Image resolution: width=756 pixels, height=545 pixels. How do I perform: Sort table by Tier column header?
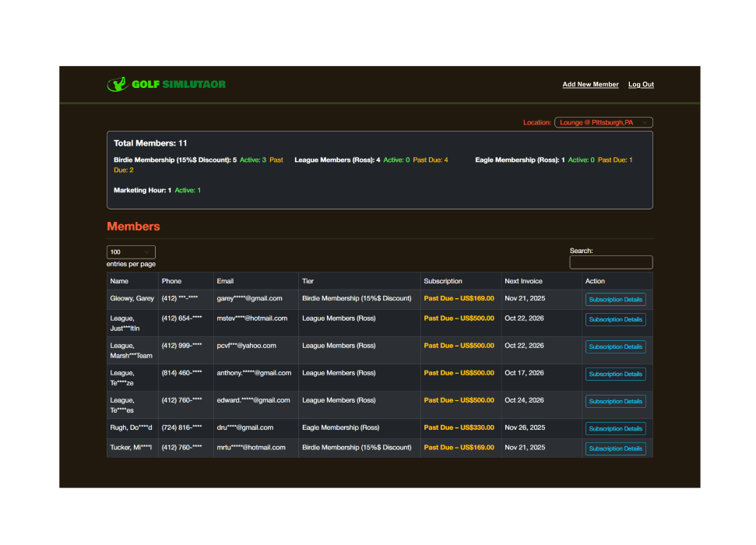click(x=308, y=281)
